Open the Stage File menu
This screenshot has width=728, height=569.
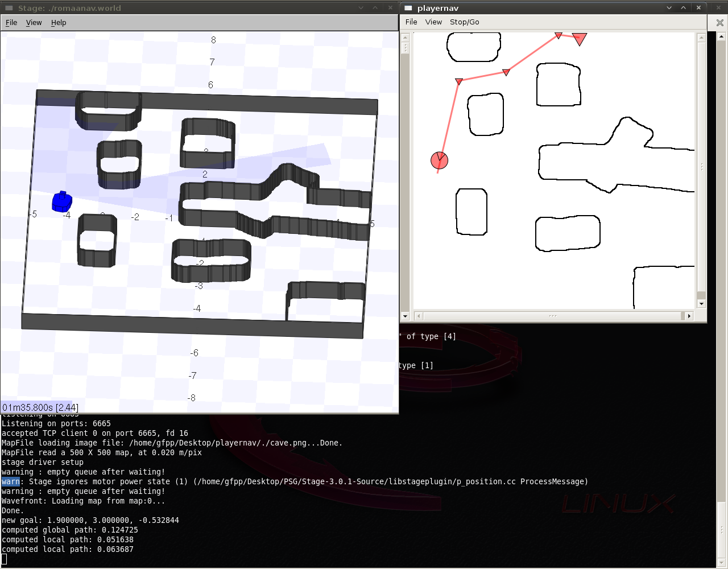click(11, 23)
